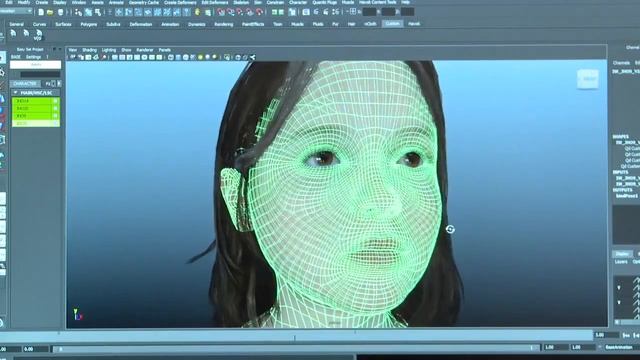
Task: Click the view cube in viewport corner
Action: click(588, 79)
